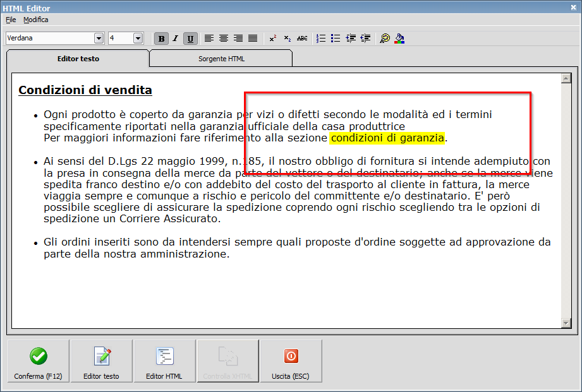Justify the text alignment

253,39
